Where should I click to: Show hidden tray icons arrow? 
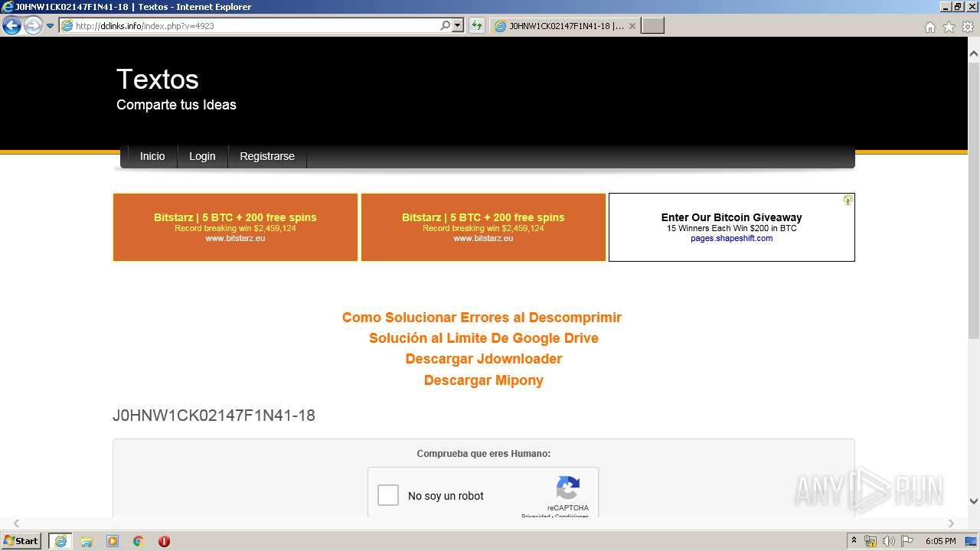tap(854, 541)
